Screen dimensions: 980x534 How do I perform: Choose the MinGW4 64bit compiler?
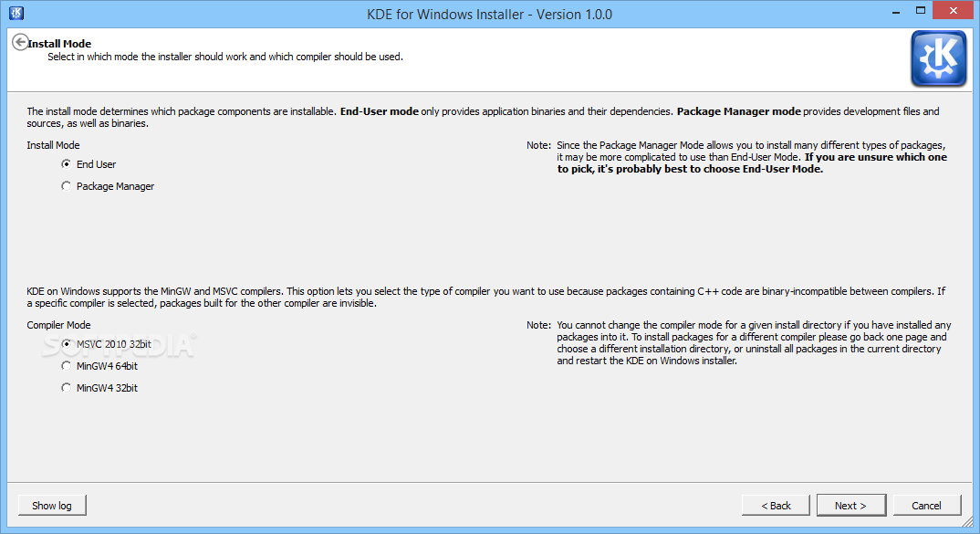pyautogui.click(x=99, y=366)
